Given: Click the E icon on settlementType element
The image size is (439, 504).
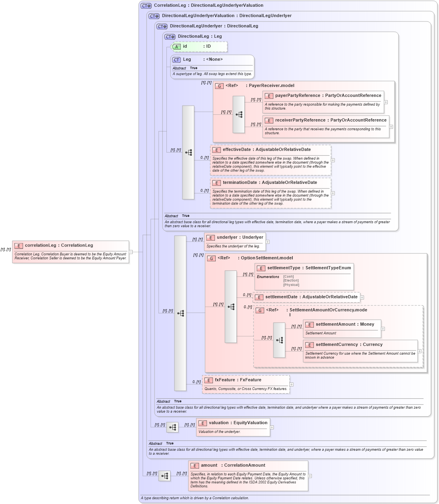Looking at the screenshot, I should tap(261, 268).
